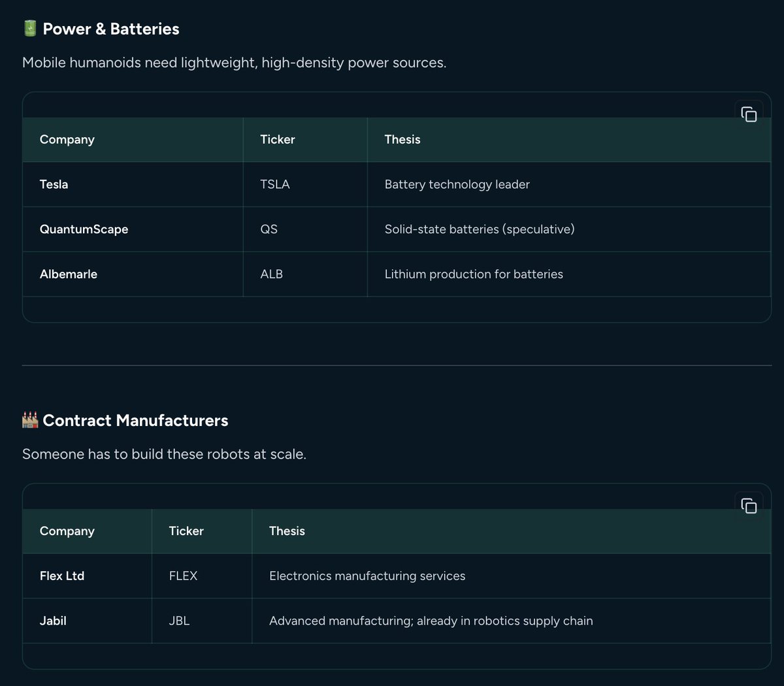The width and height of the screenshot is (784, 686).
Task: Select the Contract Manufacturers heading
Action: [x=135, y=420]
